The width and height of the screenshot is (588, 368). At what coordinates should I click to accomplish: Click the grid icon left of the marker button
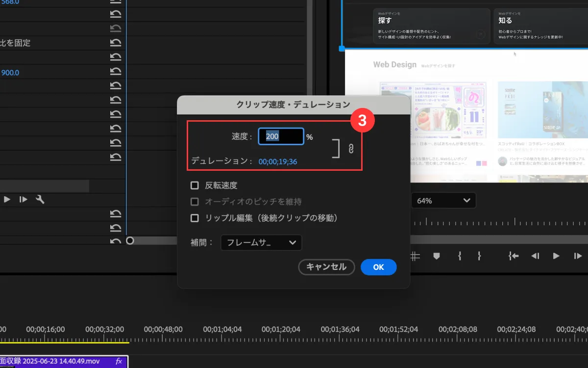[415, 256]
